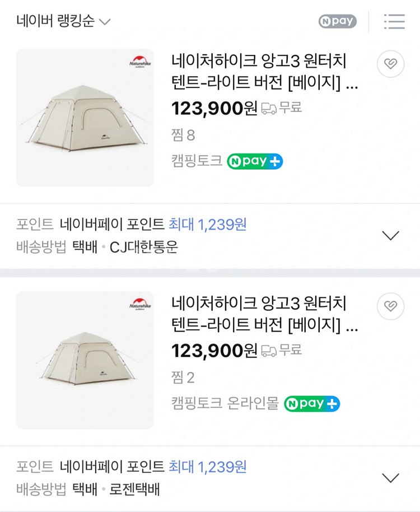Open the list view layout icon
Image resolution: width=420 pixels, height=512 pixels.
[394, 21]
